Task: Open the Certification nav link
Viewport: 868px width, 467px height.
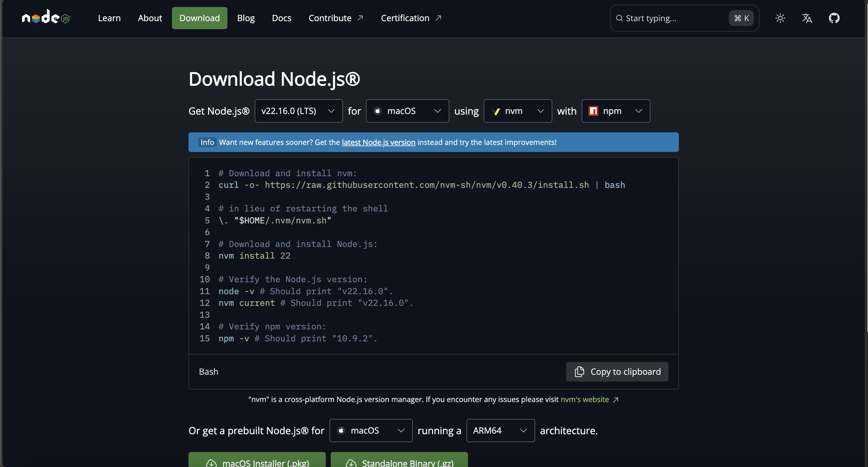Action: tap(411, 18)
